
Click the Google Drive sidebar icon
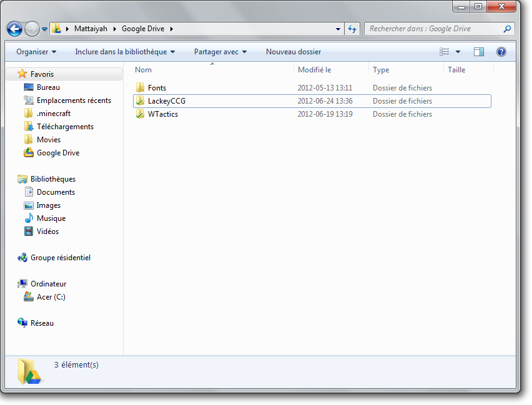29,153
